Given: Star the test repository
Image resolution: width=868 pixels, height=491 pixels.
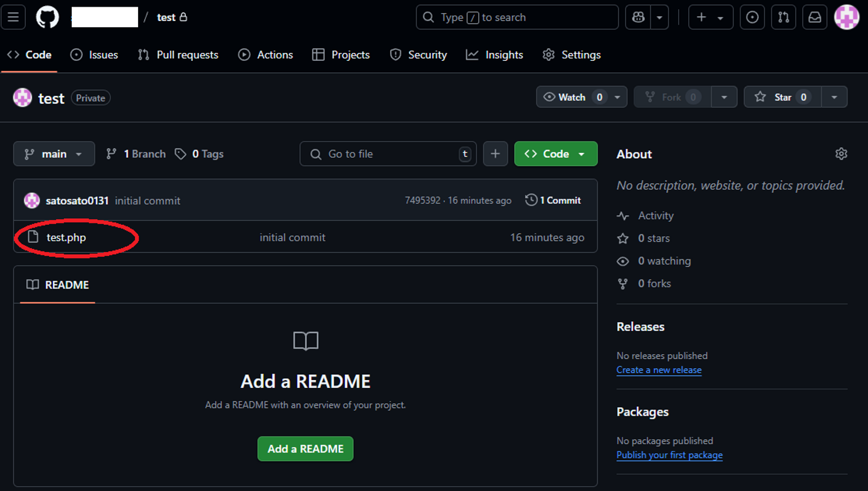Looking at the screenshot, I should pyautogui.click(x=782, y=97).
